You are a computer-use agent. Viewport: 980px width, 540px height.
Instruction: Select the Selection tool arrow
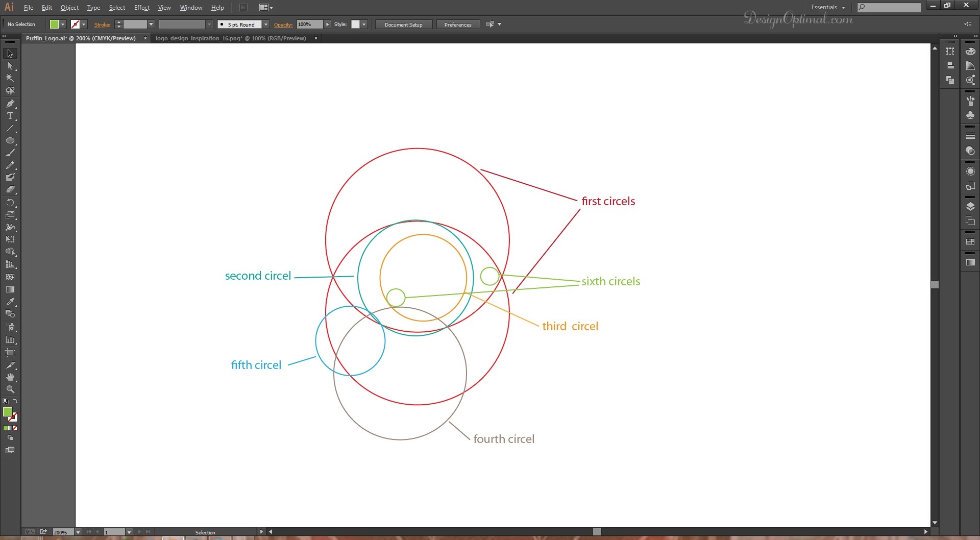[10, 54]
